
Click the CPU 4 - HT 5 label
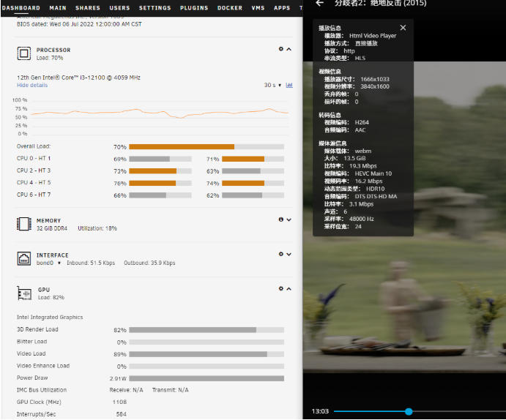(34, 182)
